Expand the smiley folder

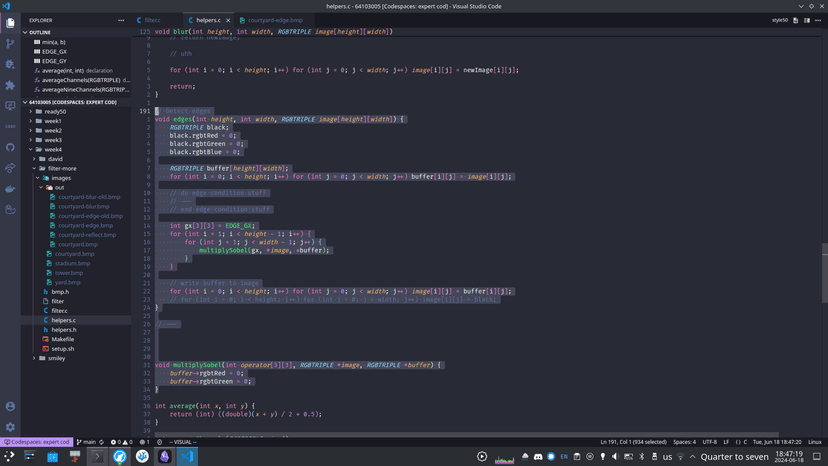(x=56, y=358)
